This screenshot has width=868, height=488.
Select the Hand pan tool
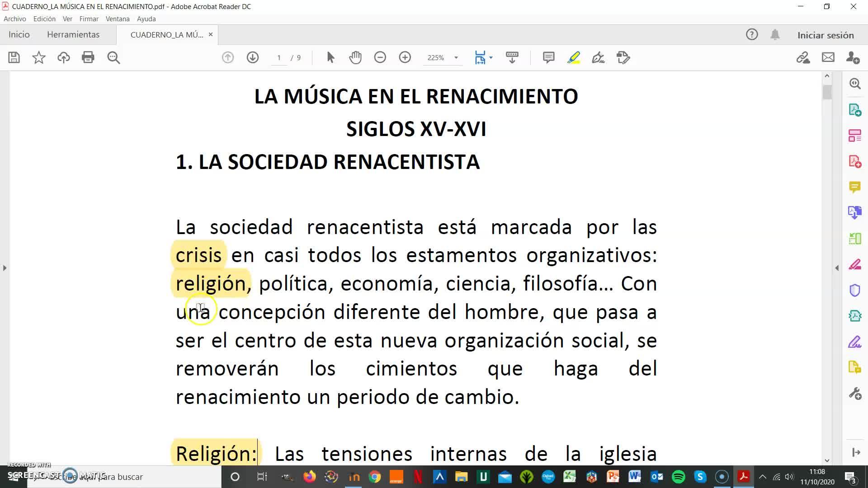pos(355,57)
